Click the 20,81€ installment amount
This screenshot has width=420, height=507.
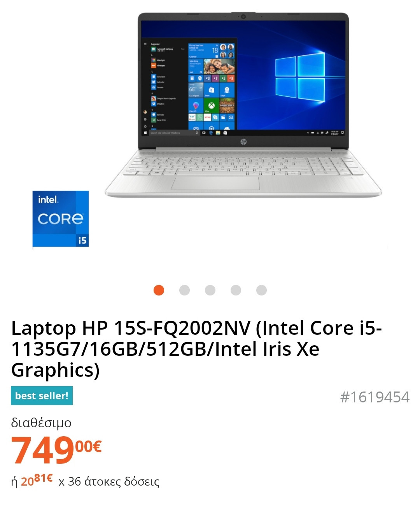[x=37, y=480]
